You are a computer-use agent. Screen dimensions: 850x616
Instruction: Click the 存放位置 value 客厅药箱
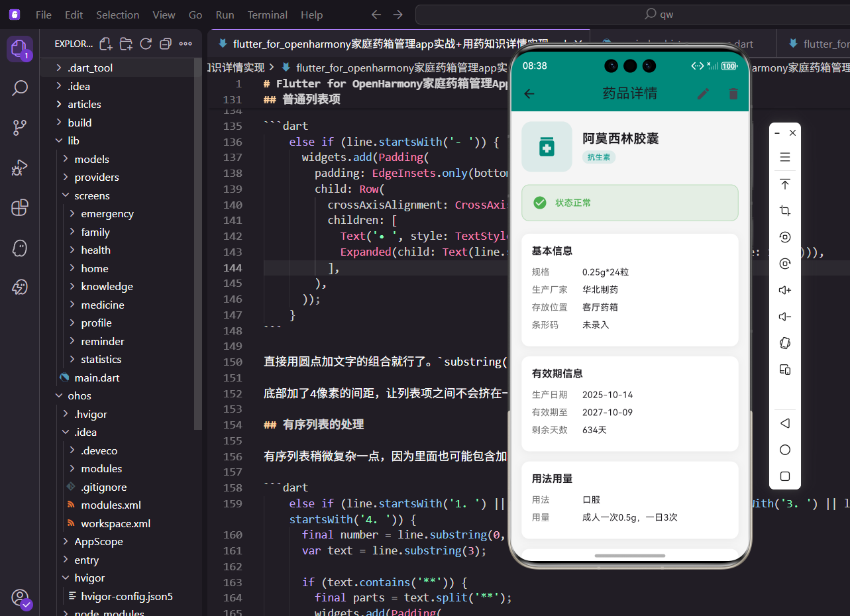click(x=600, y=307)
